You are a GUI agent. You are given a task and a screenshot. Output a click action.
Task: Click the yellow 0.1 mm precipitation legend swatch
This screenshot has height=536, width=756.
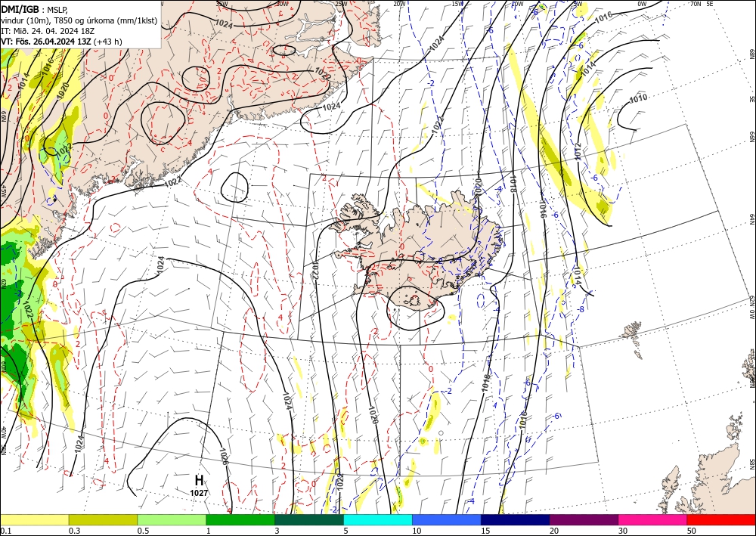[x=34, y=519]
